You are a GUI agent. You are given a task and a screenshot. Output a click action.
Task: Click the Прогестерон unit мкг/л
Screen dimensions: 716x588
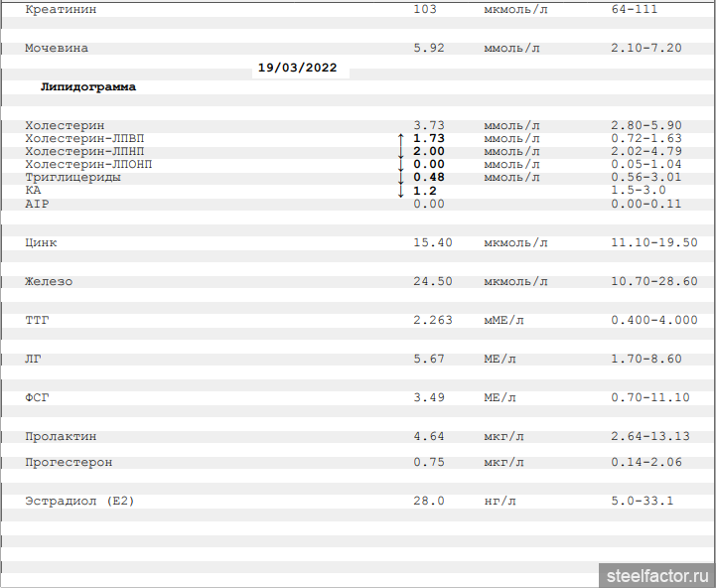pos(503,463)
